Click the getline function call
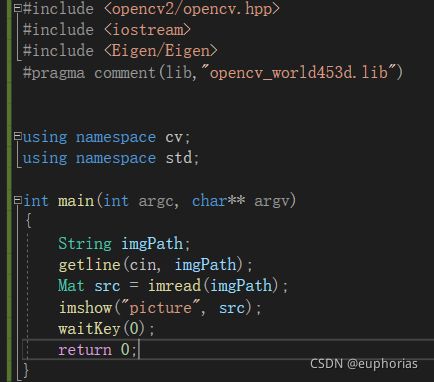434x382 pixels. pyautogui.click(x=89, y=265)
